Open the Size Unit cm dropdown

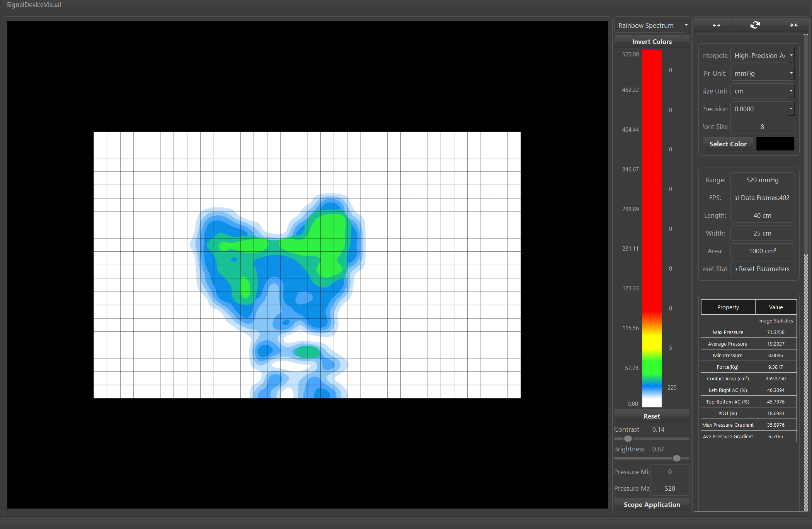762,91
